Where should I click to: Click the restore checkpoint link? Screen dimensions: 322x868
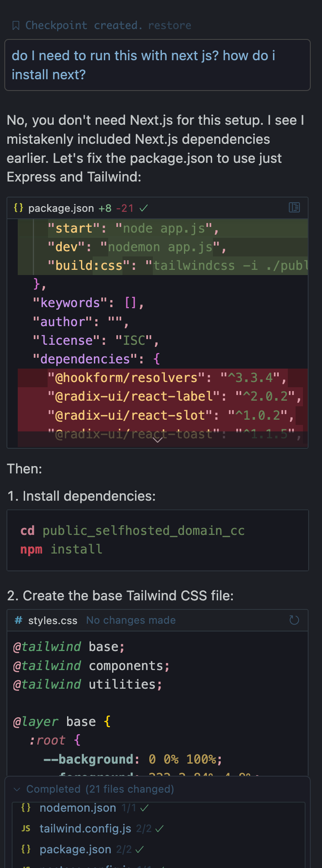point(170,26)
